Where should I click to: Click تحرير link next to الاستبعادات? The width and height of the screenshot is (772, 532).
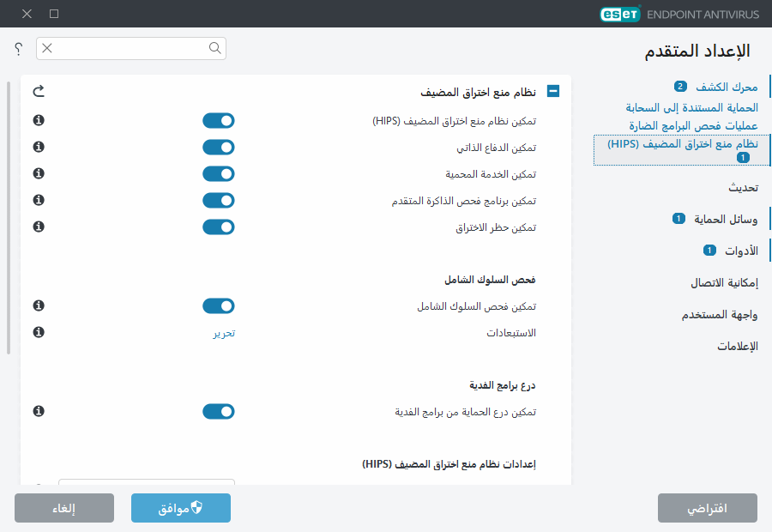click(224, 333)
